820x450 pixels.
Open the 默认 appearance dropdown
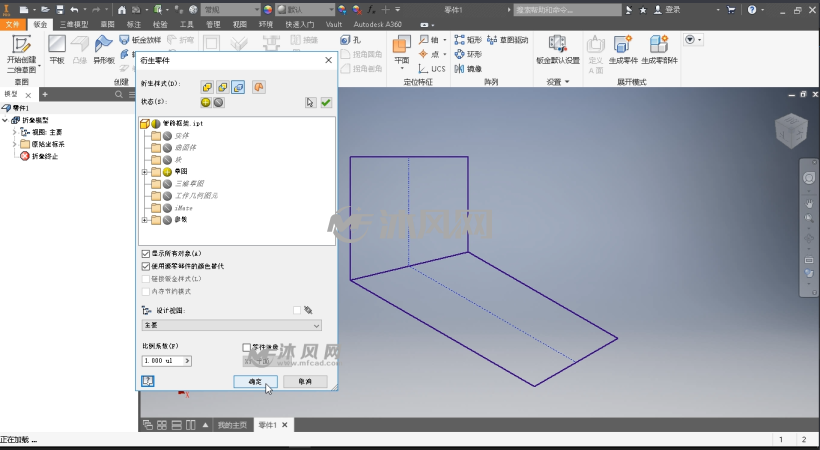pyautogui.click(x=305, y=9)
